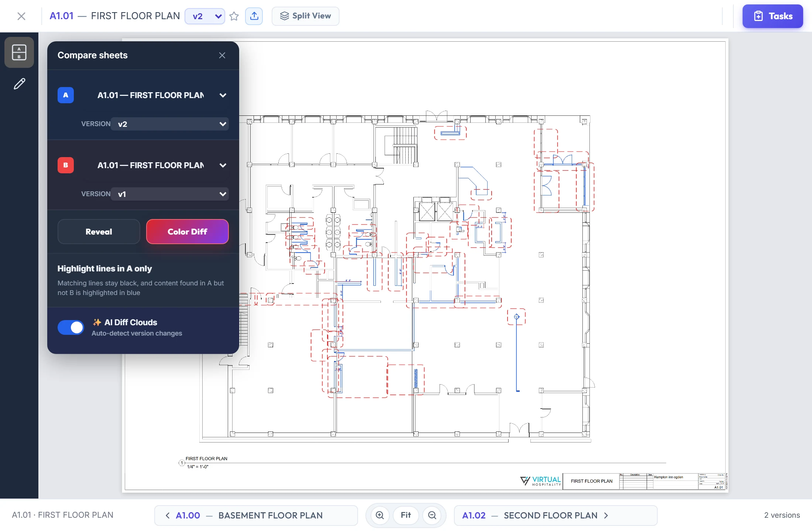Star this sheet as a favorite
This screenshot has height=531, width=812.
[x=234, y=16]
